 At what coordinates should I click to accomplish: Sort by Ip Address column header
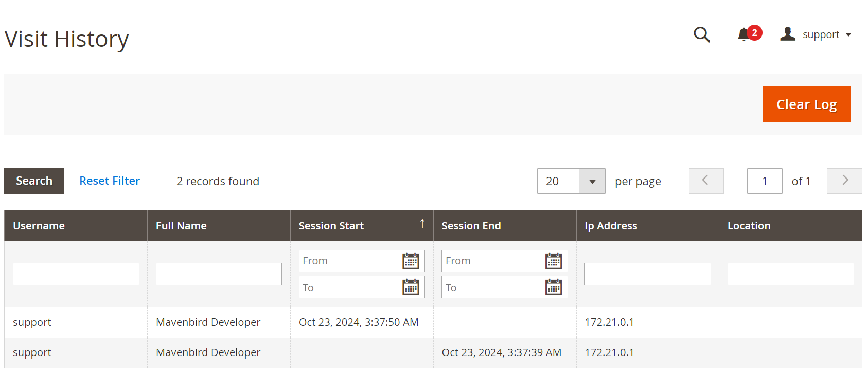pos(611,226)
